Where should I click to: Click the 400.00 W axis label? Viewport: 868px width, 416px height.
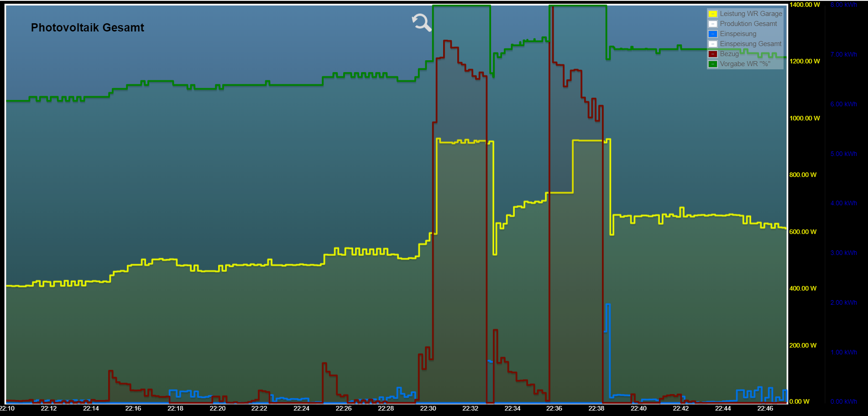(803, 288)
